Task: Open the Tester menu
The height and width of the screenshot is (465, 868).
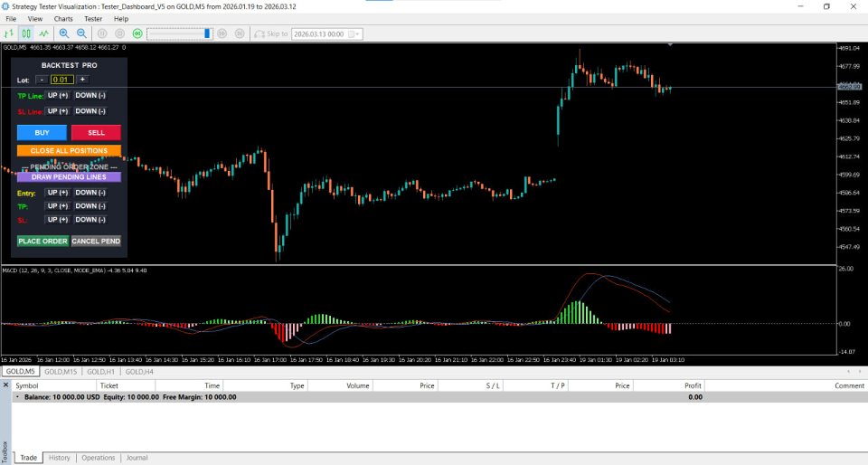Action: pos(93,19)
